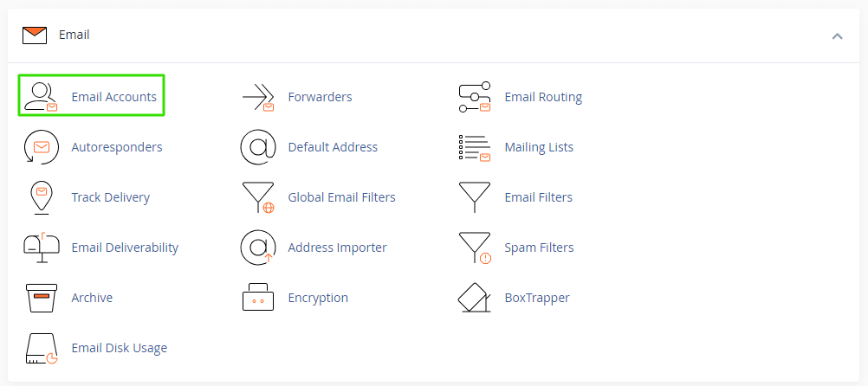The image size is (868, 386).
Task: Open the Email Accounts text link
Action: (x=113, y=97)
